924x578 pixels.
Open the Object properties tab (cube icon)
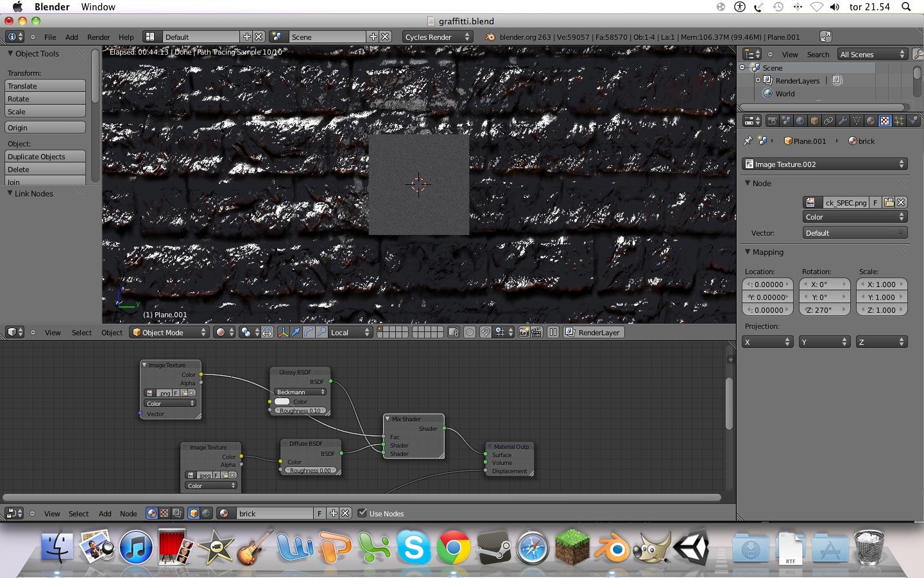(x=814, y=121)
